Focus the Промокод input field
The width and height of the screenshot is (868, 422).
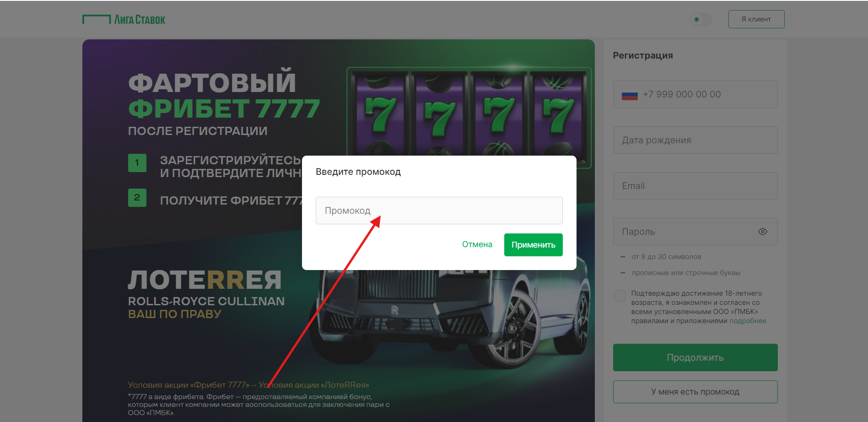pyautogui.click(x=439, y=211)
